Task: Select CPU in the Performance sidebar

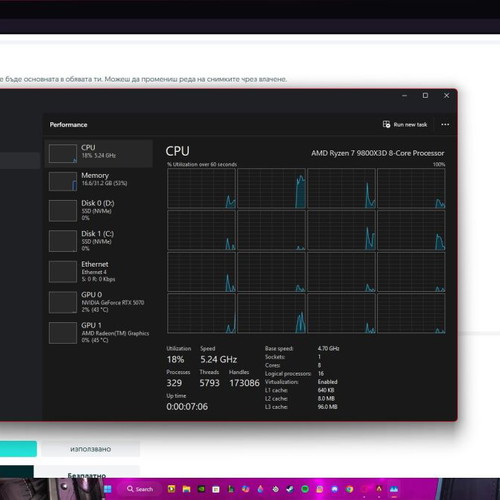Action: [99, 153]
